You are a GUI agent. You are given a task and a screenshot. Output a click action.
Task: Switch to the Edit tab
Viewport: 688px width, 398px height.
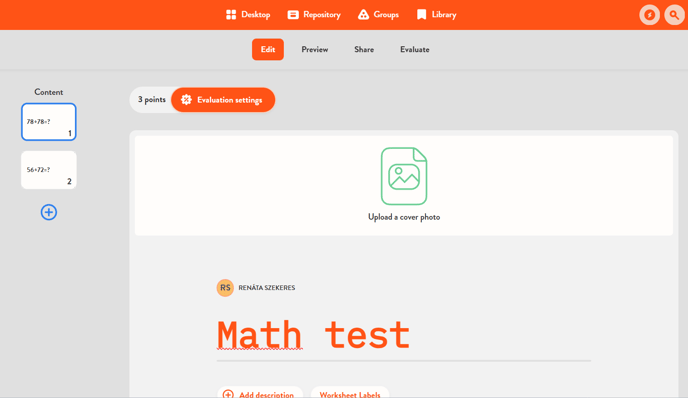[268, 49]
